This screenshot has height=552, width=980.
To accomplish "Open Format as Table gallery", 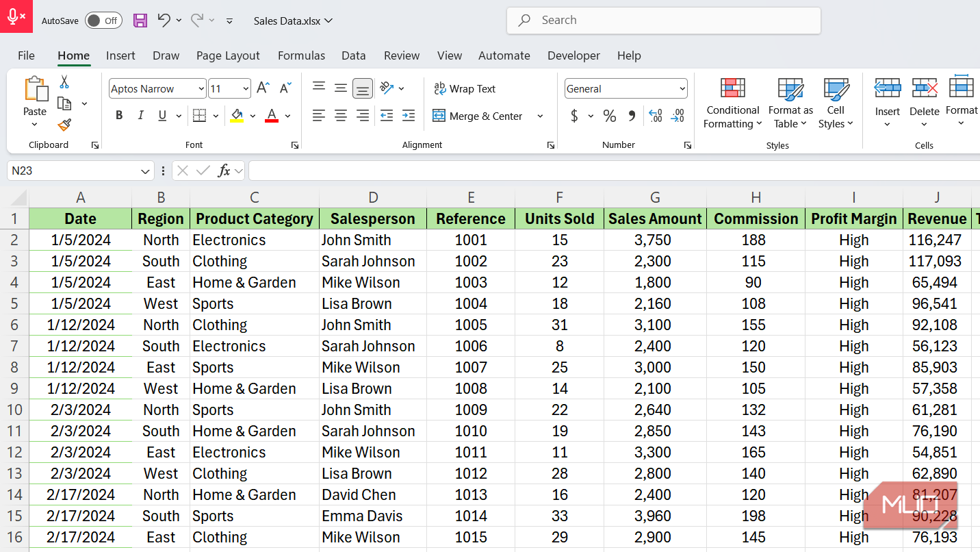I will coord(790,103).
